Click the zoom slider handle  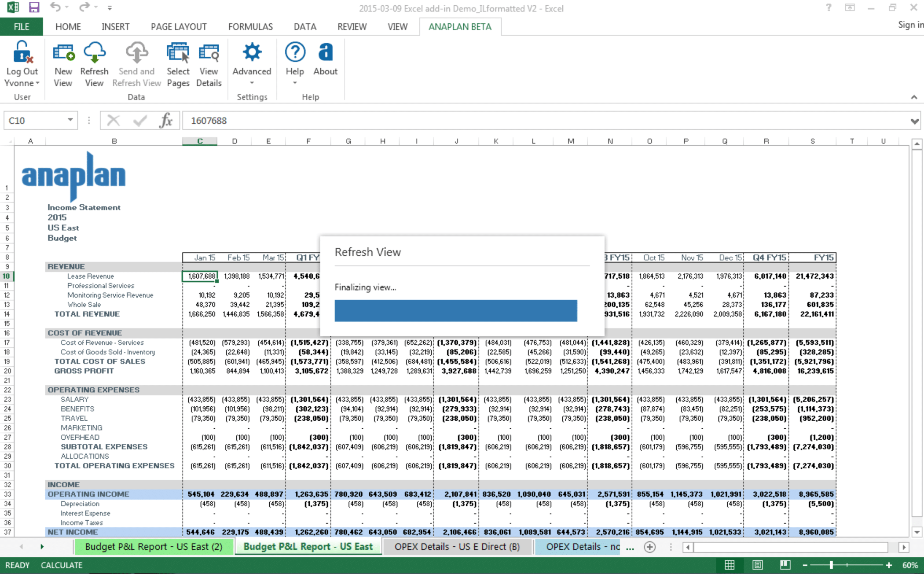831,565
